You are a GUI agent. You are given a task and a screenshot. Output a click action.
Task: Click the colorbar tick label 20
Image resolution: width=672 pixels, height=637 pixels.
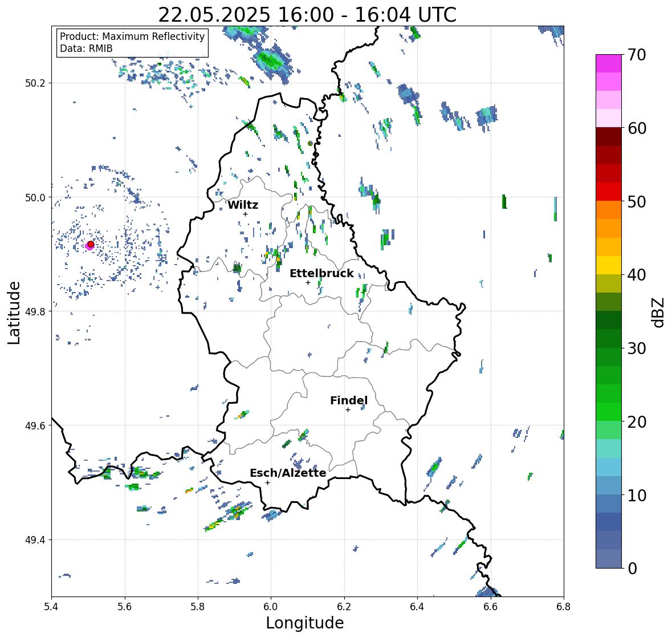click(x=637, y=422)
